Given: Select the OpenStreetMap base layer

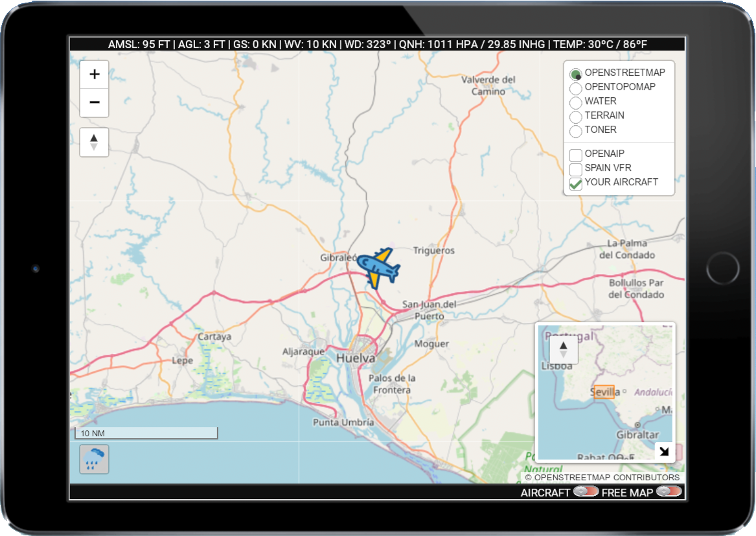Looking at the screenshot, I should click(x=575, y=74).
